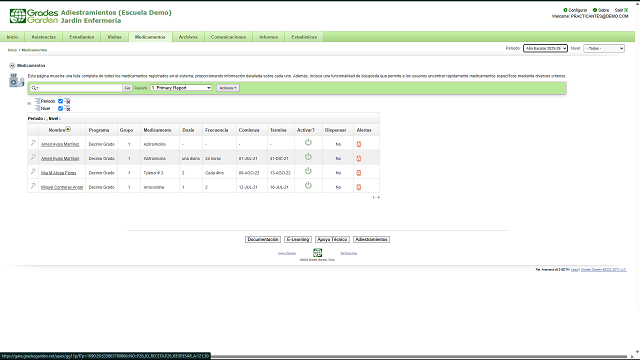This screenshot has width=640, height=360.
Task: Edit the Tylenol # 3 medication row
Action: [x=33, y=171]
